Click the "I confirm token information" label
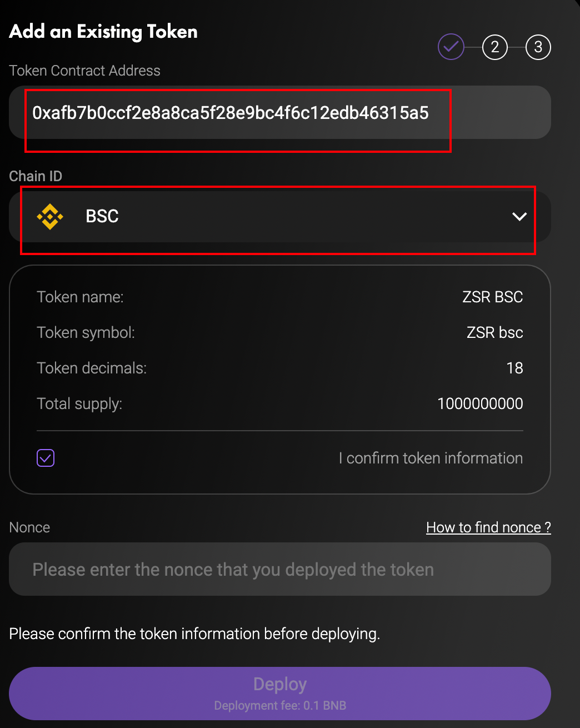The image size is (580, 728). [x=431, y=458]
